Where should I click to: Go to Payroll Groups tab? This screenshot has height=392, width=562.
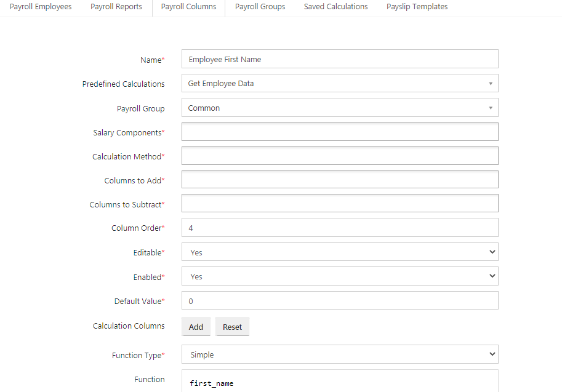pyautogui.click(x=260, y=6)
